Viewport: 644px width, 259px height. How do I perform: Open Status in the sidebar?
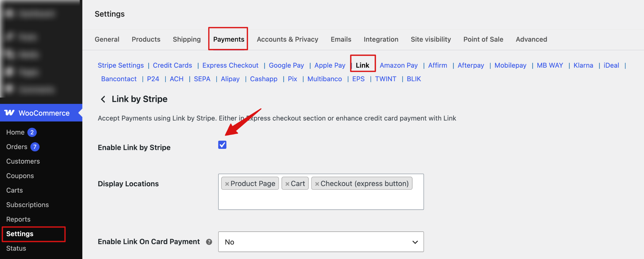tap(16, 248)
